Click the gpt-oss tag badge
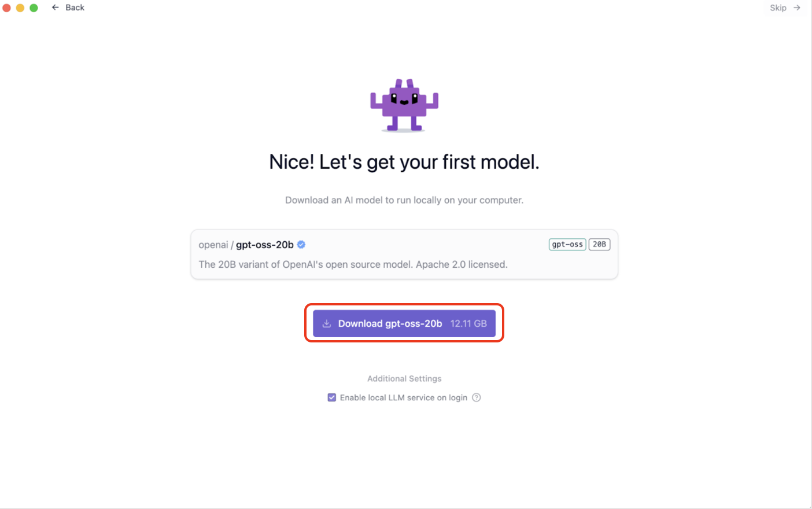The height and width of the screenshot is (509, 812). point(567,244)
